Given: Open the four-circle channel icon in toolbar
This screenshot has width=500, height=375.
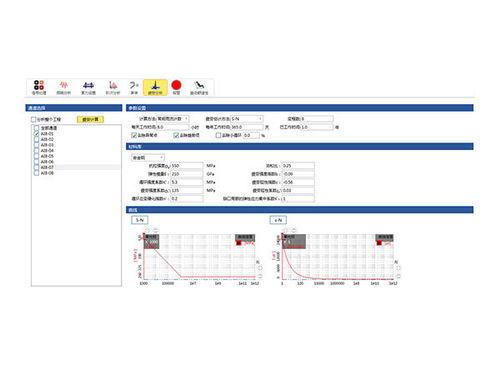Looking at the screenshot, I should pyautogui.click(x=39, y=87).
